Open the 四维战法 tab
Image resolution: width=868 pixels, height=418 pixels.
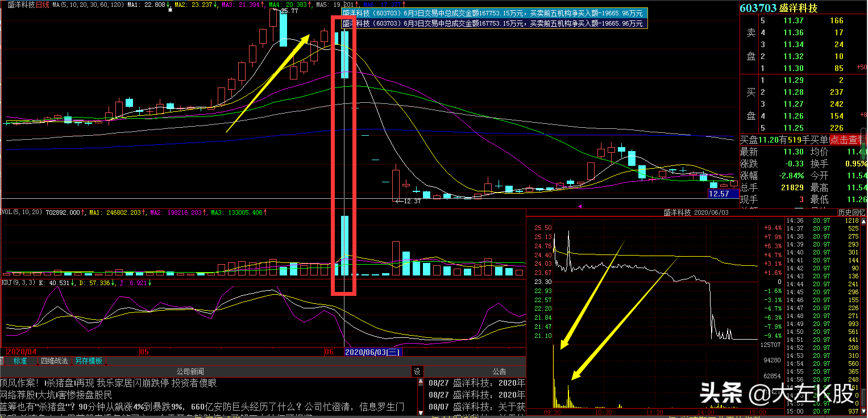pyautogui.click(x=55, y=361)
